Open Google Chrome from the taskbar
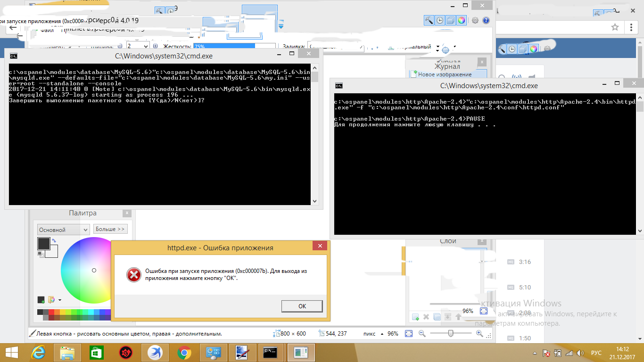The width and height of the screenshot is (644, 362). [184, 353]
